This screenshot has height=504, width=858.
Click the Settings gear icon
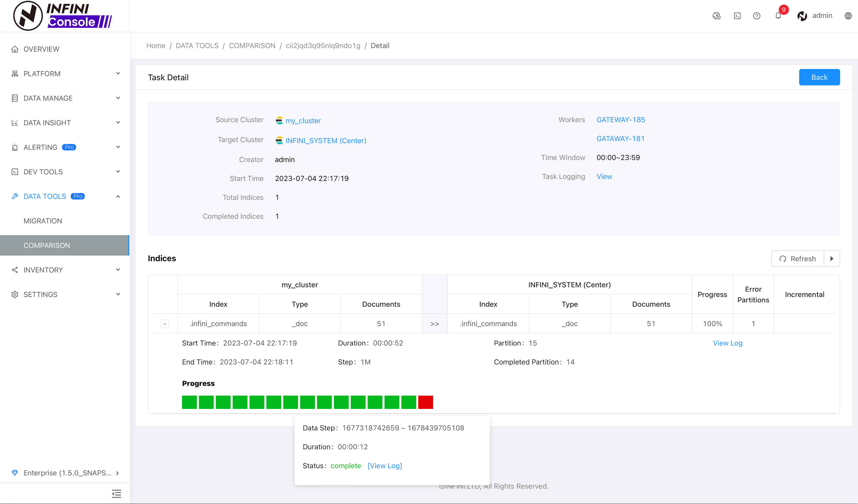pyautogui.click(x=15, y=294)
